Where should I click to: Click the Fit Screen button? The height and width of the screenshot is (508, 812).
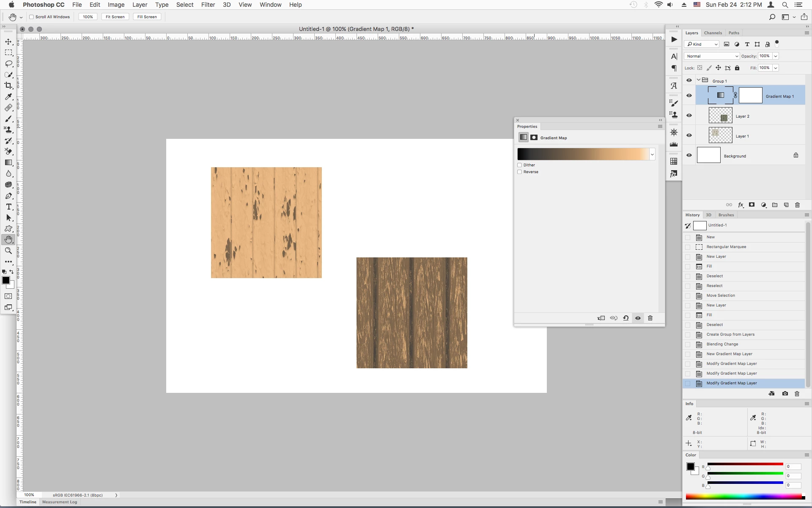115,17
